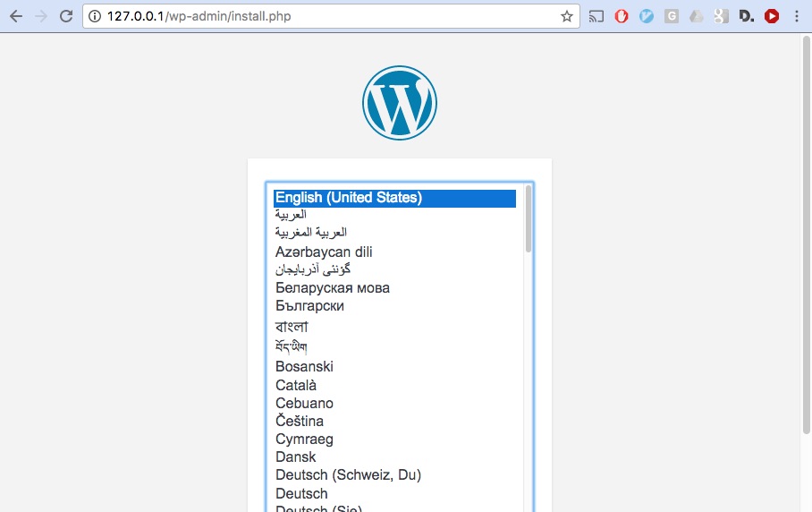
Task: Bookmark this page with the star icon
Action: 567,17
